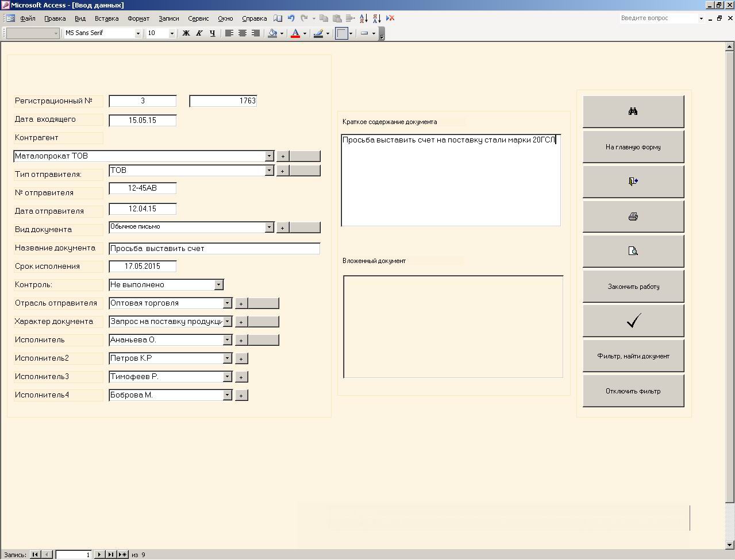
Task: Open the Исполнитель4 Боброва М. dropdown
Action: [227, 395]
